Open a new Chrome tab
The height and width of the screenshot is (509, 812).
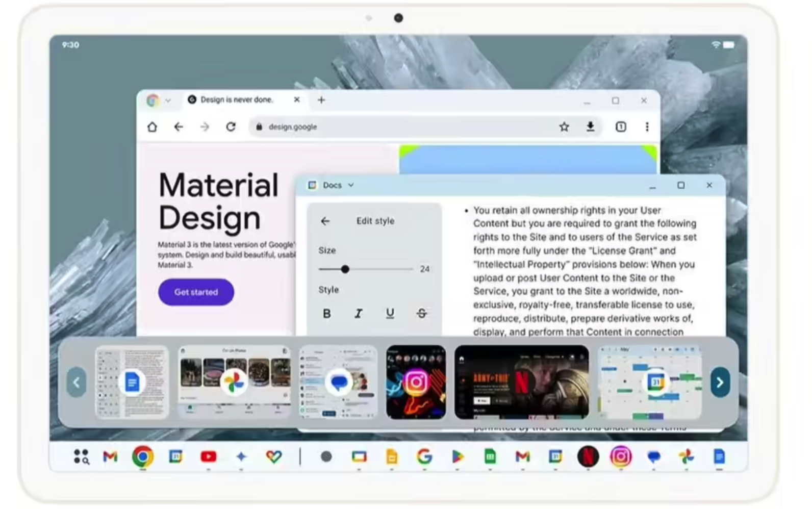[321, 100]
